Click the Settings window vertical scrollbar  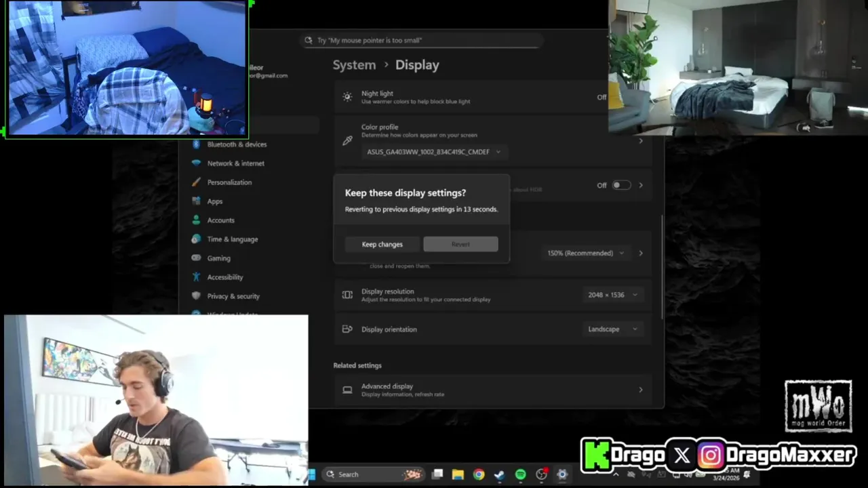[x=662, y=266]
